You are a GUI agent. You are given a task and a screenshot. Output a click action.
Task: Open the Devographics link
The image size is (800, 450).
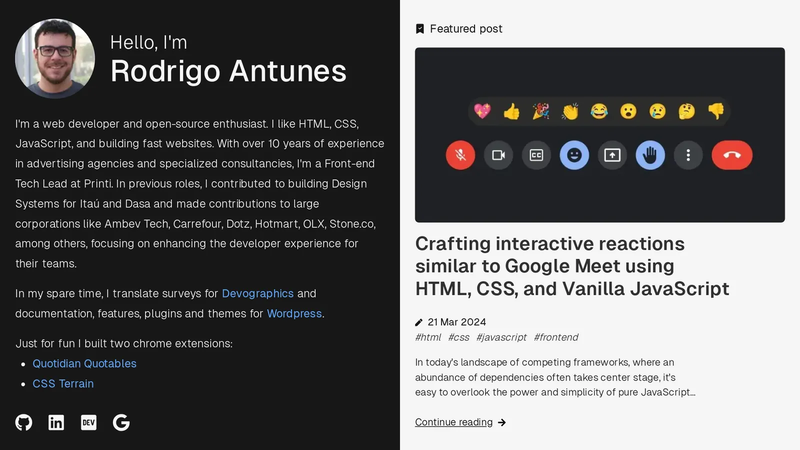click(258, 293)
